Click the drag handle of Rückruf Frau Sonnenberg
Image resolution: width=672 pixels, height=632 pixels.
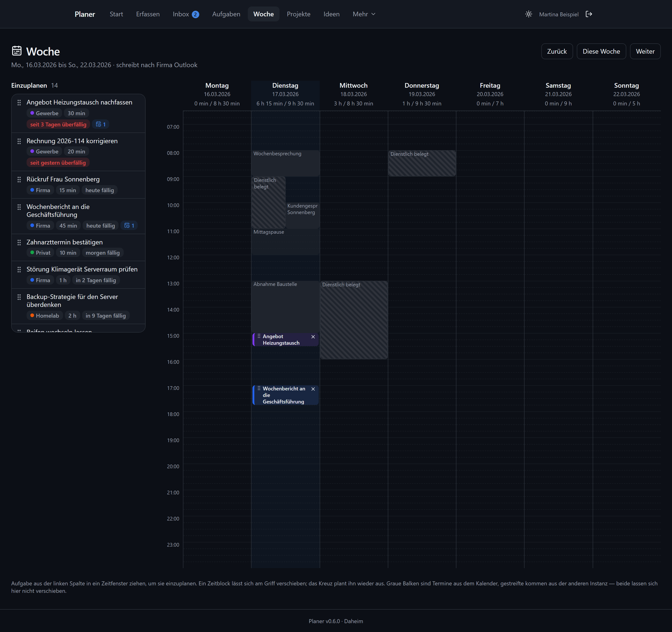click(x=19, y=179)
